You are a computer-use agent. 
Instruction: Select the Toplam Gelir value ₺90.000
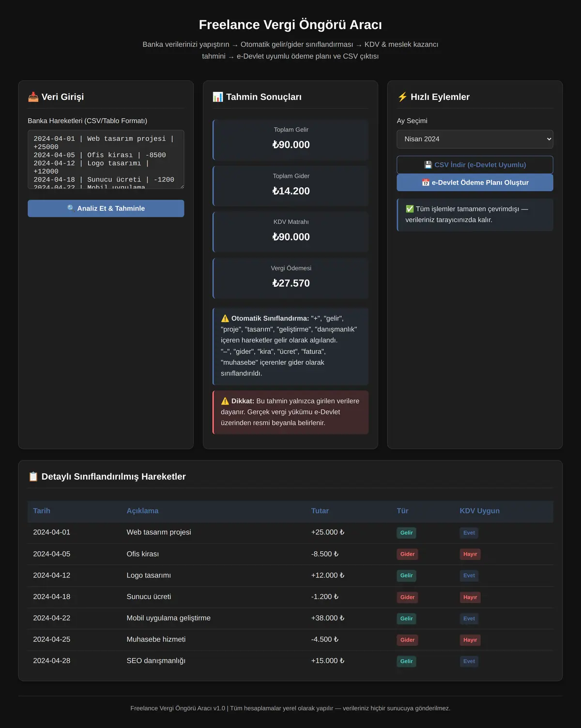[291, 144]
